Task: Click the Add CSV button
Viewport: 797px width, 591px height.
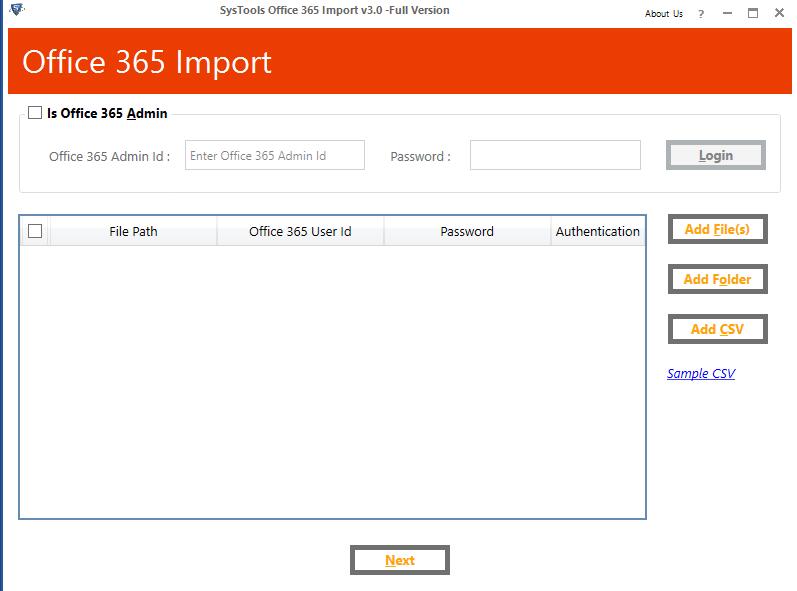Action: 717,329
